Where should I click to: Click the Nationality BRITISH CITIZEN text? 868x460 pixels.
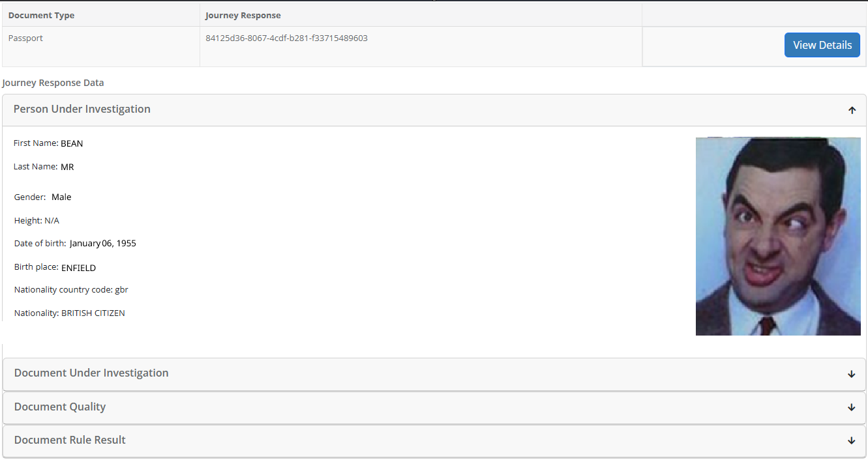pyautogui.click(x=93, y=313)
